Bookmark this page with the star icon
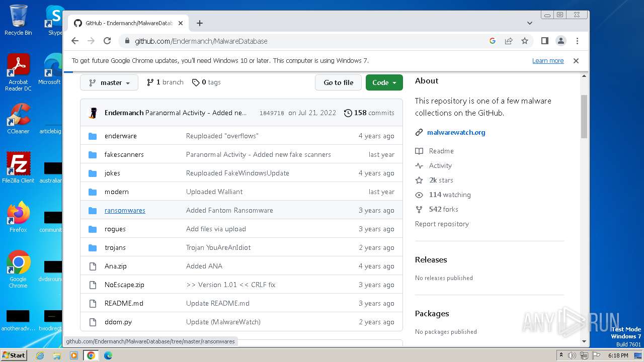Image resolution: width=644 pixels, height=362 pixels. pos(525,41)
